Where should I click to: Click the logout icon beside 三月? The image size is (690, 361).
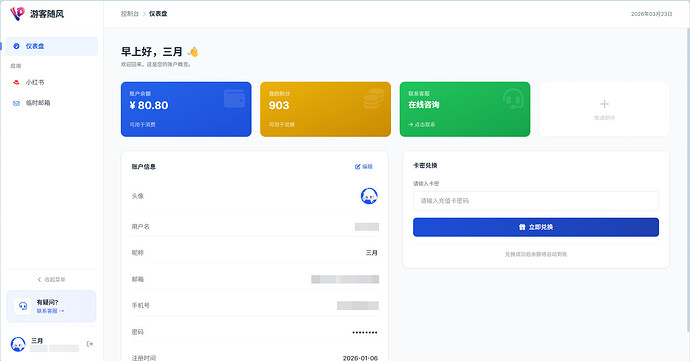[90, 344]
